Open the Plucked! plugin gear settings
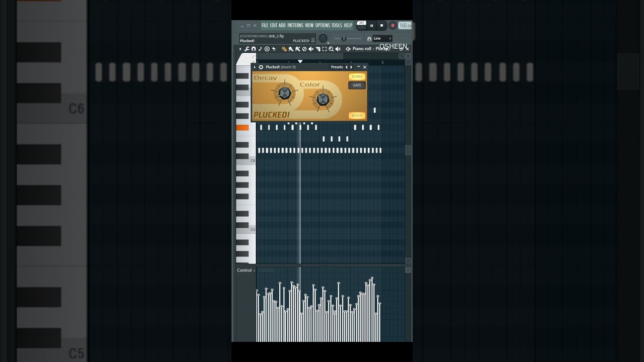This screenshot has width=644, height=362. click(261, 67)
